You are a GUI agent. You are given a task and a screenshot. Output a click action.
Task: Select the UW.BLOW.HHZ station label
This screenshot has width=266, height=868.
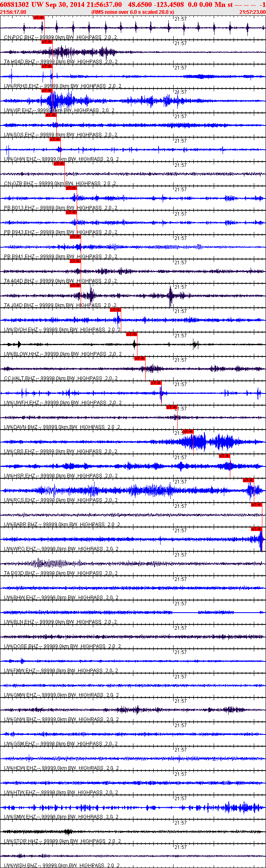tap(63, 354)
